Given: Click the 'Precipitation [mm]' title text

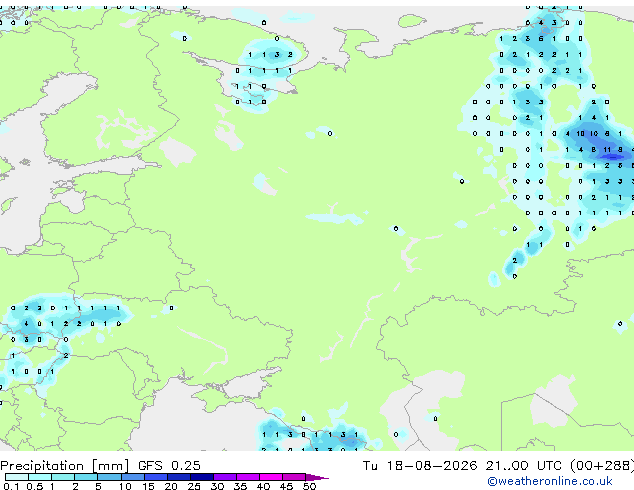Looking at the screenshot, I should point(65,466).
